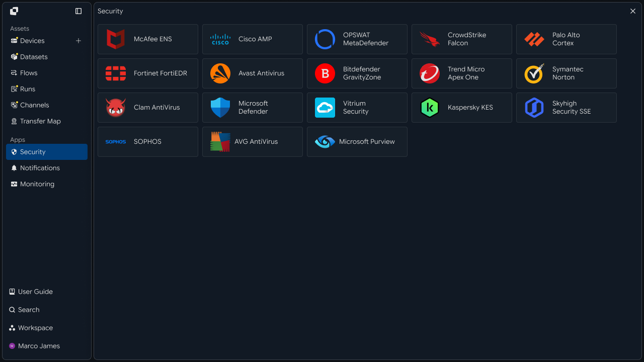Image resolution: width=644 pixels, height=362 pixels.
Task: Add a new device with plus icon
Action: point(78,41)
